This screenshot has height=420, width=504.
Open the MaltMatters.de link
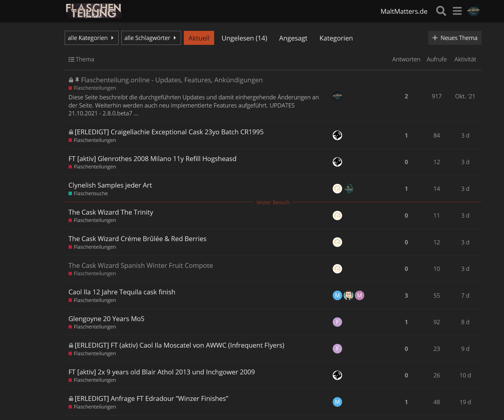click(404, 11)
